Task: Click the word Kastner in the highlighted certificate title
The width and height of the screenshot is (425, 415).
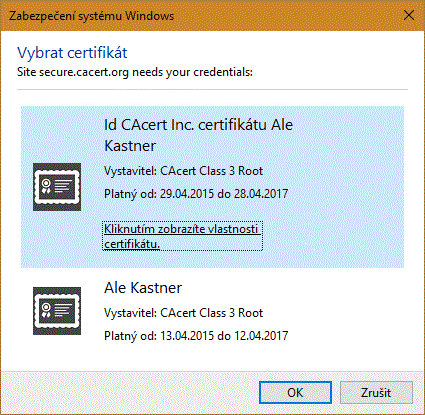Action: click(x=130, y=146)
